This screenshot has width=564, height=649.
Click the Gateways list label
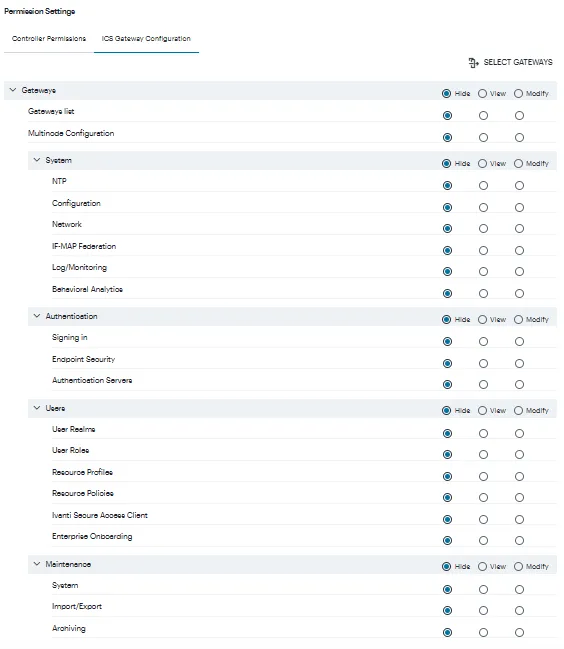click(x=51, y=111)
